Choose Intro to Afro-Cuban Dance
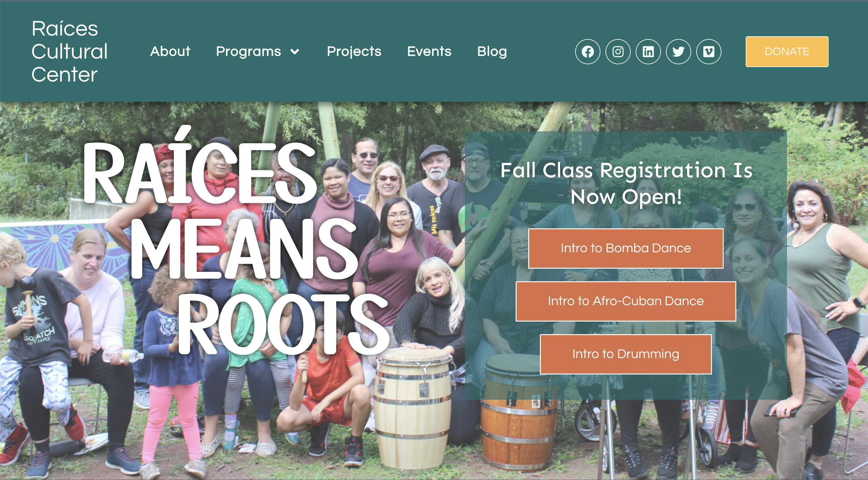868x480 pixels. [x=626, y=301]
